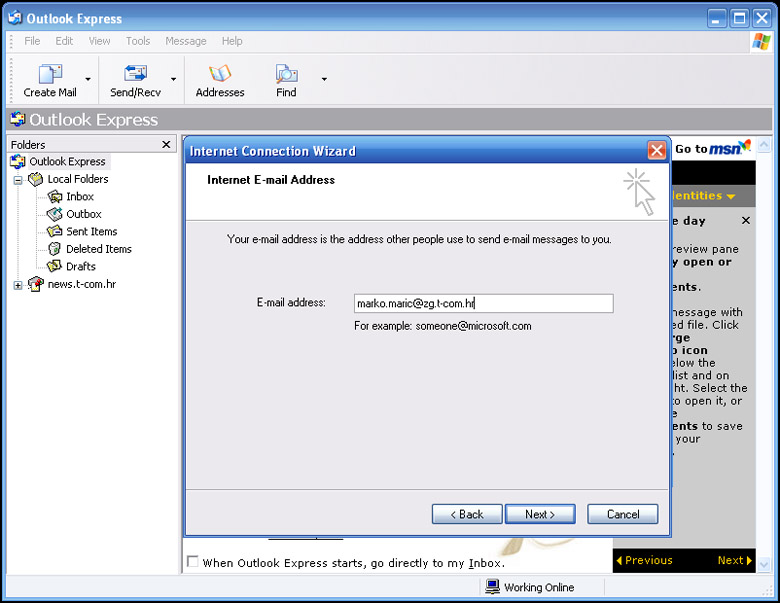Click Drafts label in folder tree
This screenshot has width=780, height=603.
coord(81,266)
